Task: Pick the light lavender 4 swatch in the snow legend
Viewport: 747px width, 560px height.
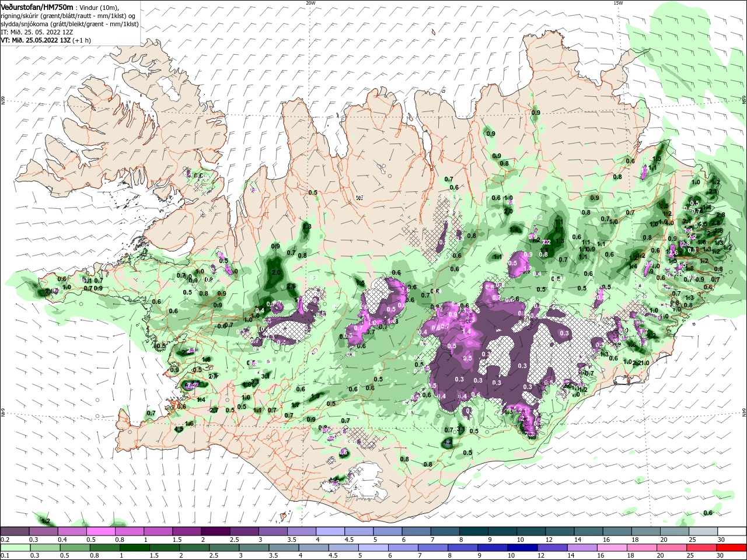Action: 330,531
